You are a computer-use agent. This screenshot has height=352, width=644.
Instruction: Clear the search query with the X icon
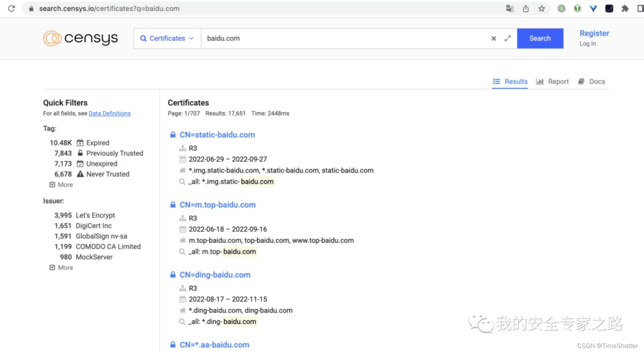pyautogui.click(x=494, y=39)
